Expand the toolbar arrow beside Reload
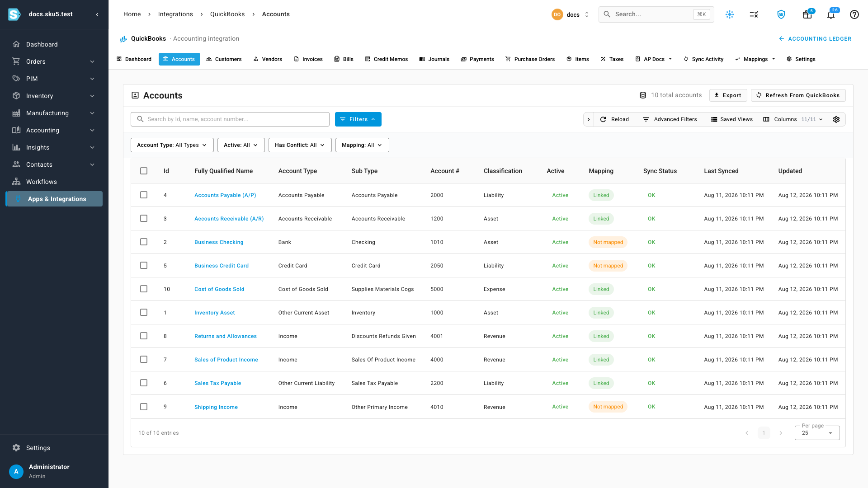Screen dimensions: 868x488 tap(589, 119)
